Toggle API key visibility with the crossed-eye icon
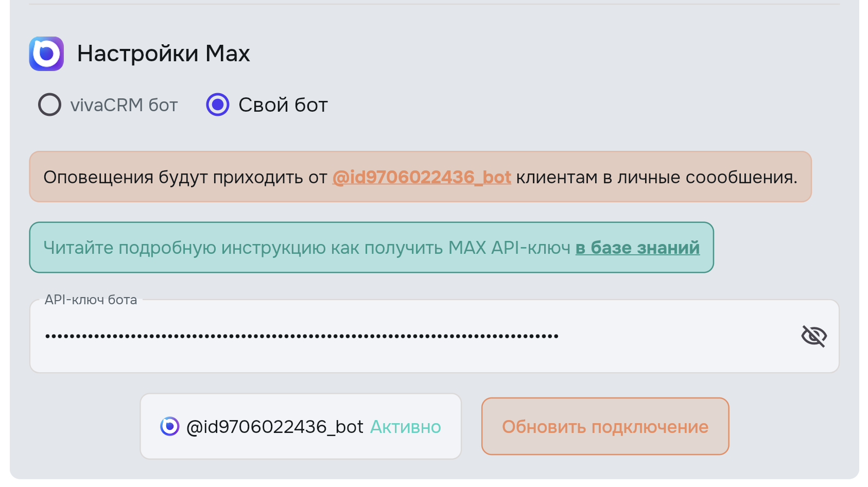 coord(813,336)
